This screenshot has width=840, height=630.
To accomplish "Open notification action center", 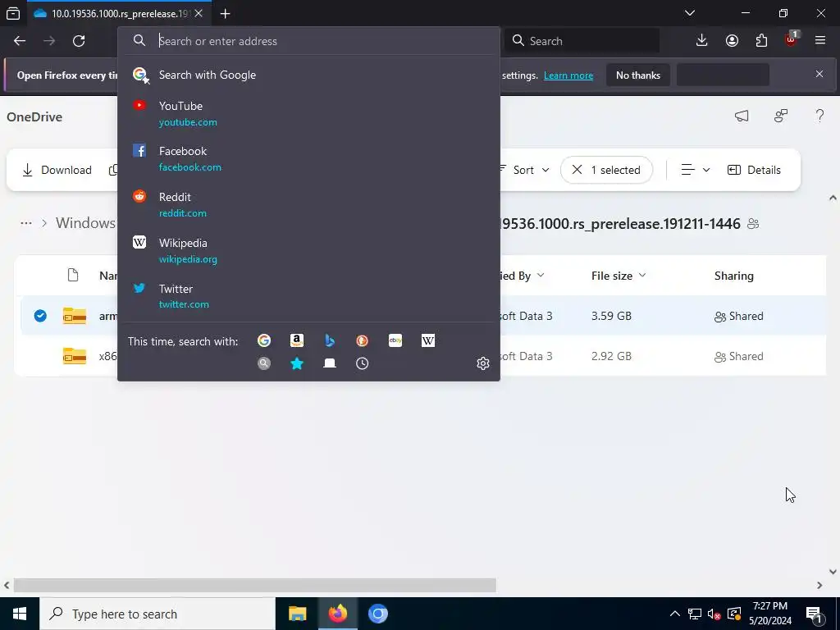I will click(x=814, y=614).
